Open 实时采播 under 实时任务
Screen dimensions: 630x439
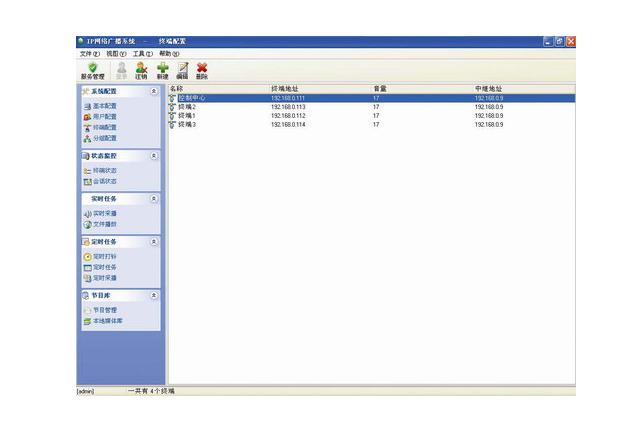click(x=100, y=214)
